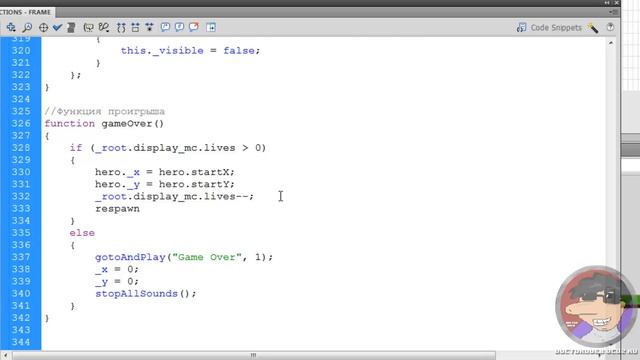This screenshot has width=640, height=360.
Task: Click 'hero._y = hero.startY;' line
Action: [165, 184]
